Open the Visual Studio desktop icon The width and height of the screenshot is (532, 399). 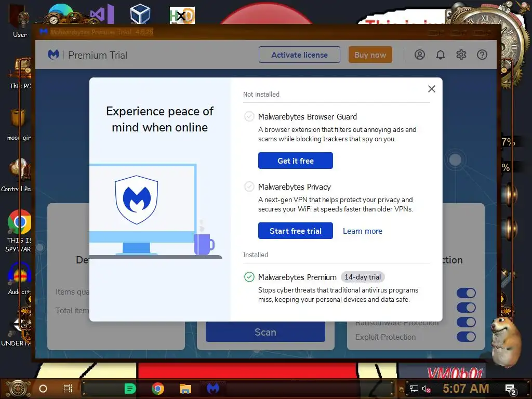click(x=102, y=14)
